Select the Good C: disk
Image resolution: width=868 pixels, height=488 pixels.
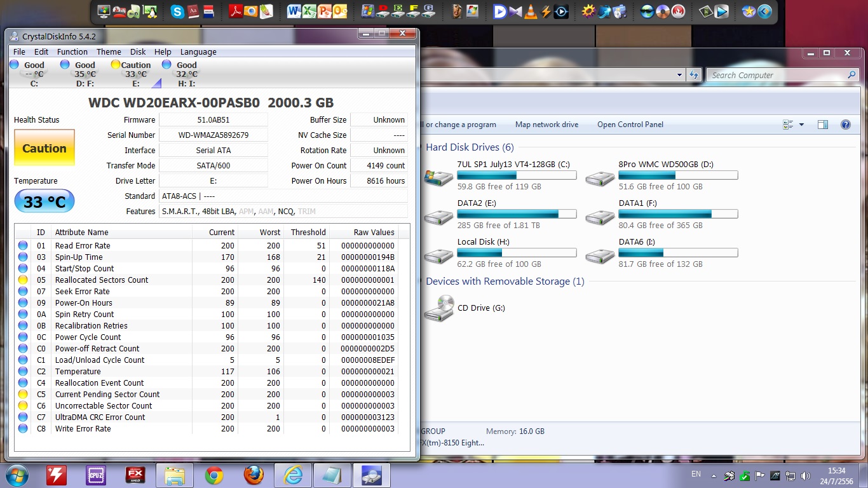[29, 74]
